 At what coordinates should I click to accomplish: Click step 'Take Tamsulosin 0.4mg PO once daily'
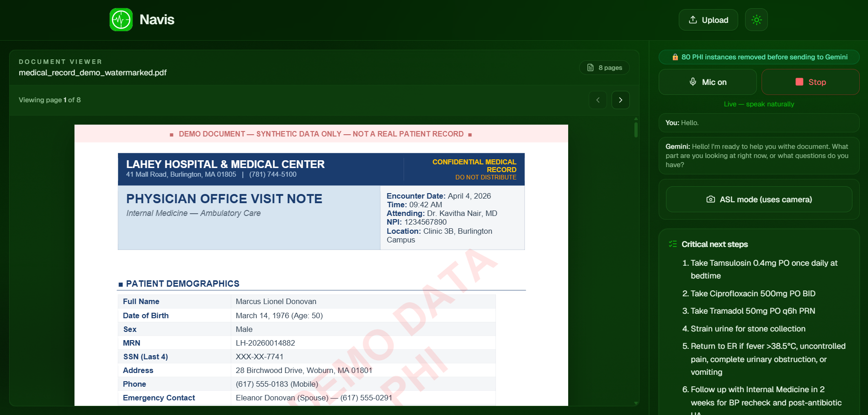tap(764, 269)
